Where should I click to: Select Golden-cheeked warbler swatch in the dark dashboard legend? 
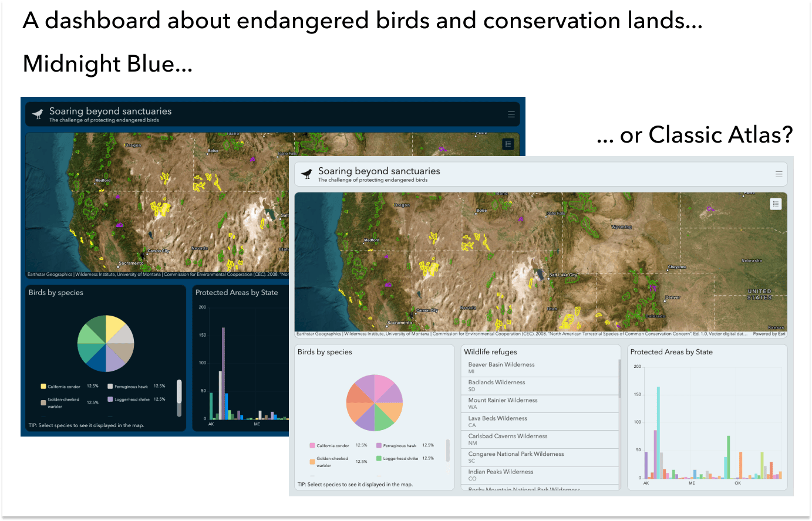43,402
